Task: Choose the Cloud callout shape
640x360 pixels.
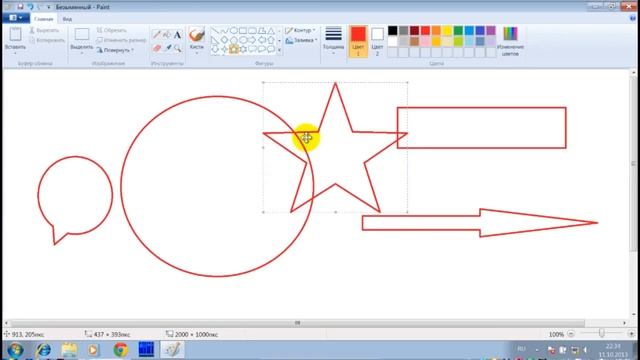Action: (271, 49)
